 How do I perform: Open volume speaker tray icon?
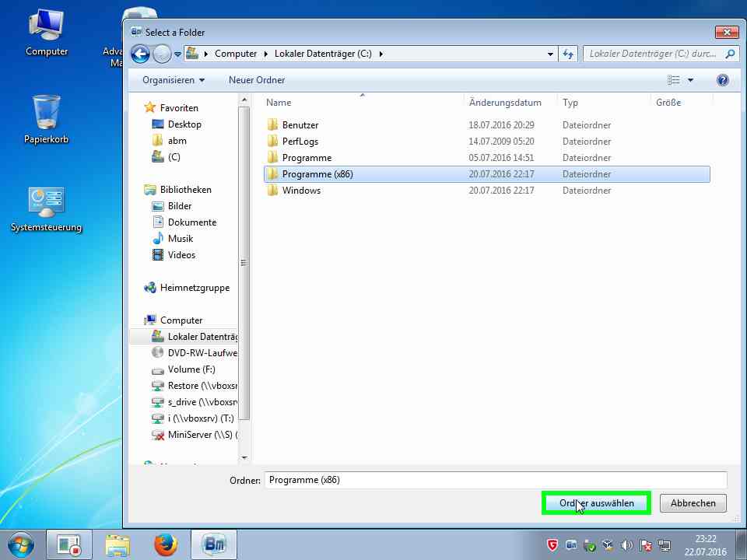(627, 545)
